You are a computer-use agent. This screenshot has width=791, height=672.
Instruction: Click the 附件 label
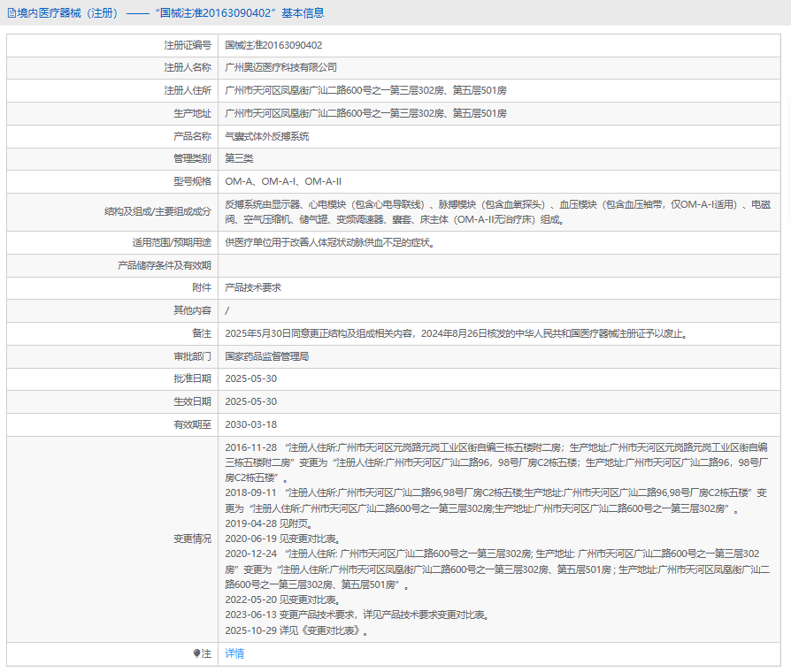coord(201,288)
